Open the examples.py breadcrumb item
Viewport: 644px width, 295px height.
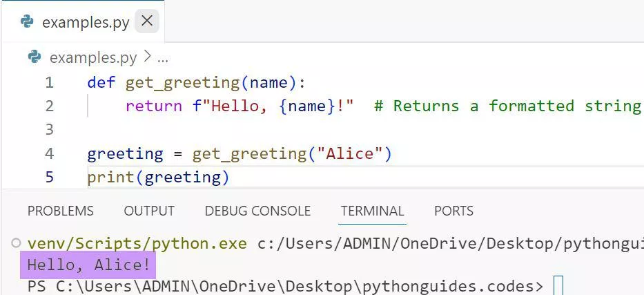[93, 57]
